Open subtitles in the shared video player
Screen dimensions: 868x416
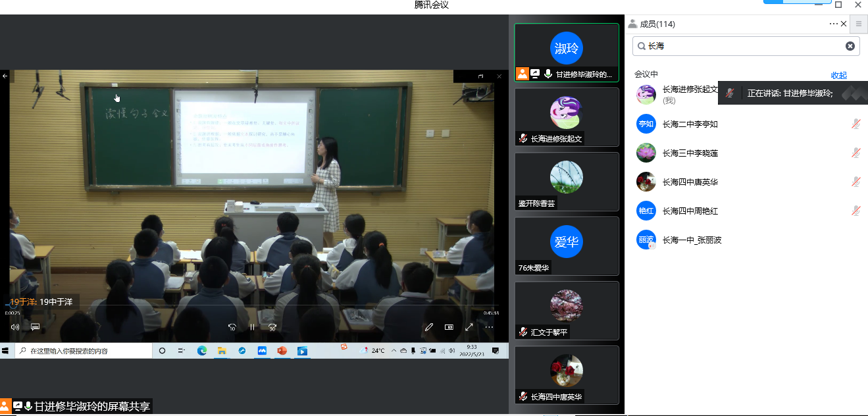point(36,326)
